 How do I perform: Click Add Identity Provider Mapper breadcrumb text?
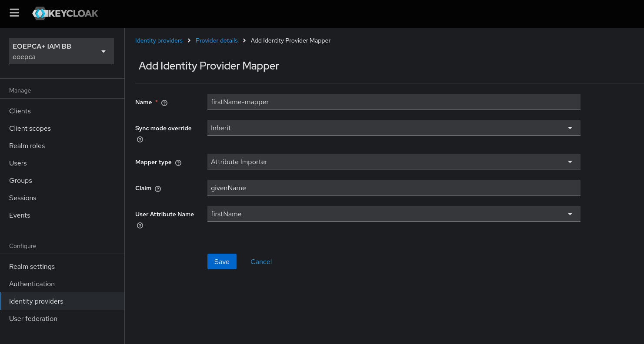290,40
